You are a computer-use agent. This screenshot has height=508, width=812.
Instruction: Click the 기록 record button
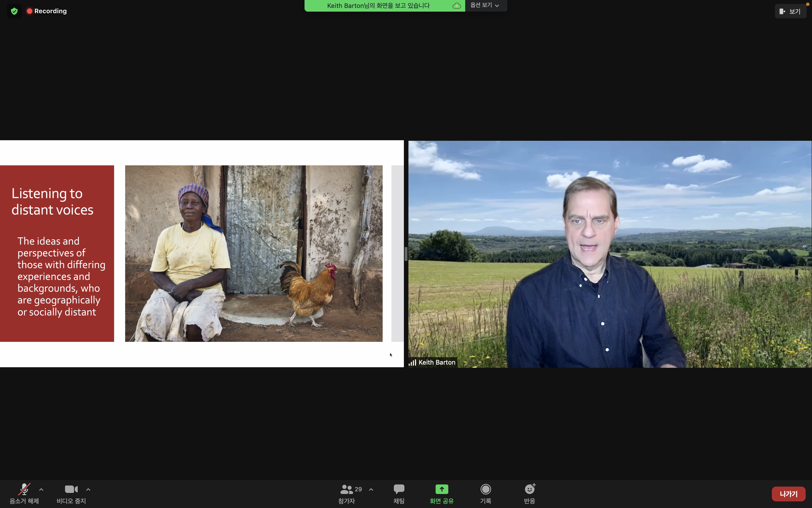[x=486, y=493]
